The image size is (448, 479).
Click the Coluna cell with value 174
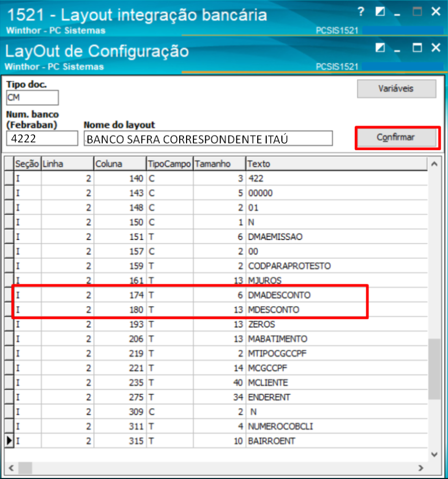[120, 295]
